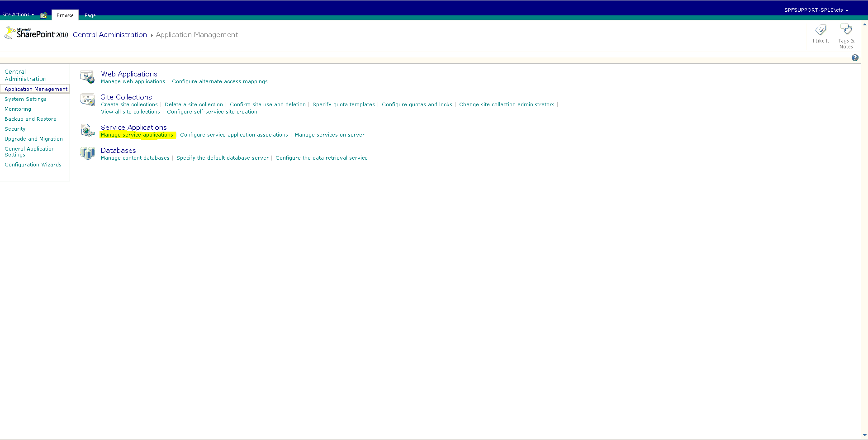This screenshot has width=868, height=440.
Task: Open Security in left navigation
Action: coord(15,129)
